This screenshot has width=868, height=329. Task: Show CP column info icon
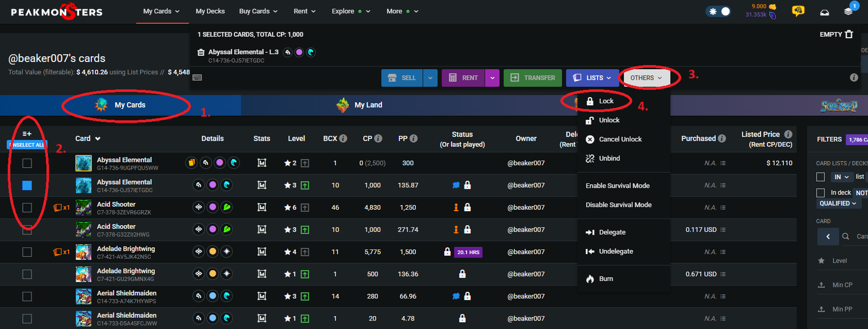point(378,138)
